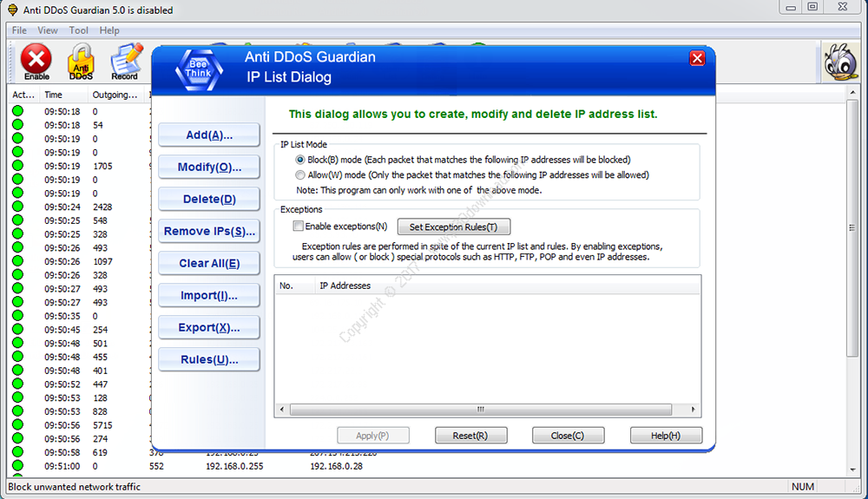Click green status dot for 09:50:52 row
Image resolution: width=868 pixels, height=499 pixels.
(x=17, y=384)
